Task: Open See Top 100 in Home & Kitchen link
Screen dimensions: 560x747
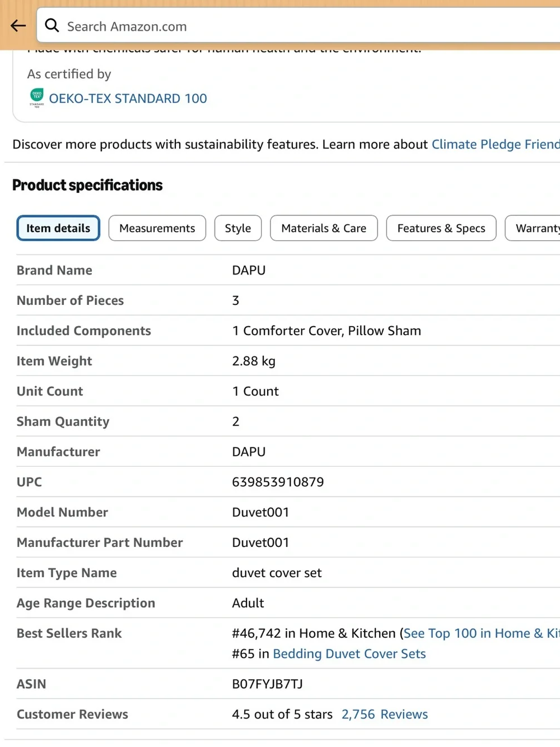Action: [482, 633]
